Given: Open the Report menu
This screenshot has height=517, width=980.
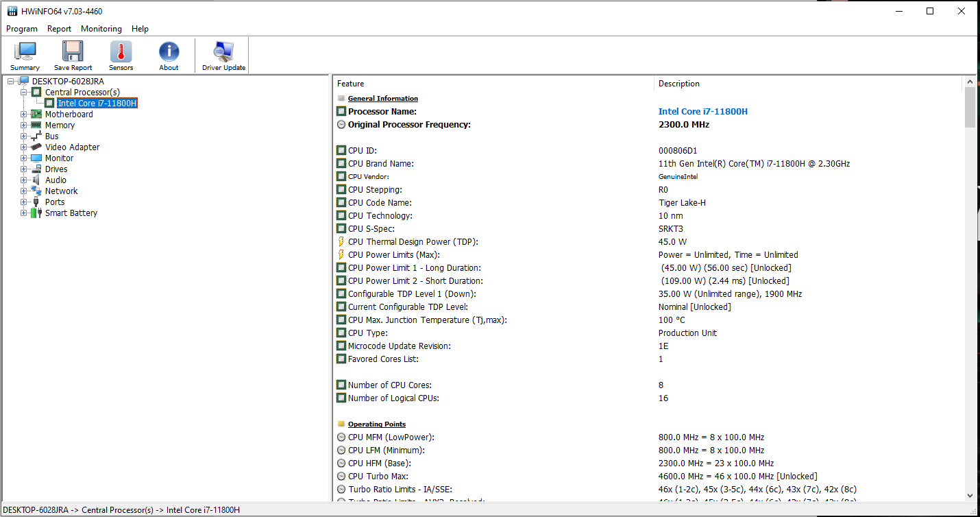Looking at the screenshot, I should click(59, 29).
